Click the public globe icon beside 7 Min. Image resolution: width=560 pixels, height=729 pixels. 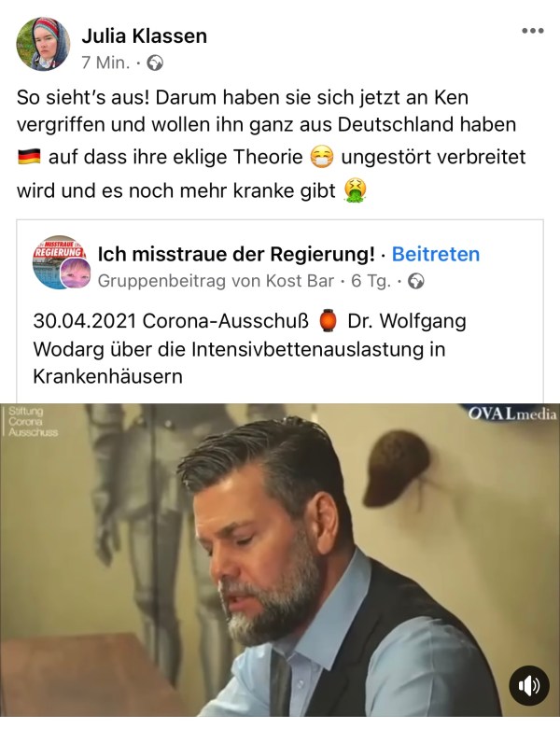(155, 63)
